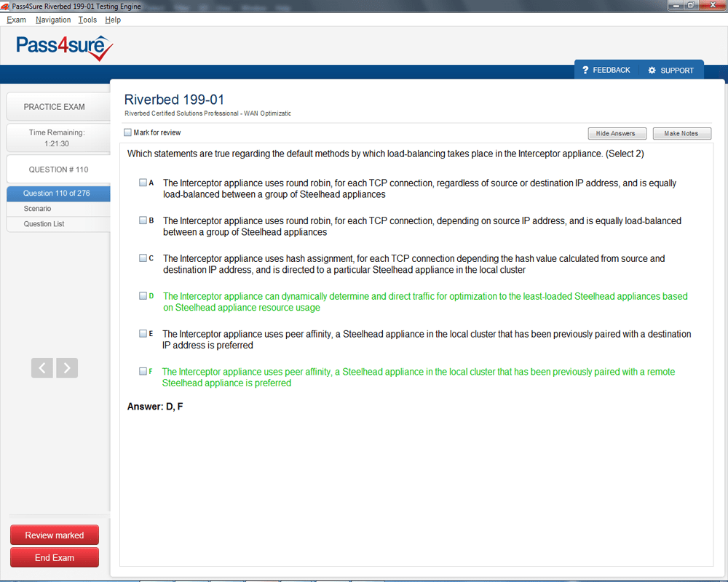The image size is (728, 582).
Task: Check answer option A checkbox
Action: tap(143, 183)
